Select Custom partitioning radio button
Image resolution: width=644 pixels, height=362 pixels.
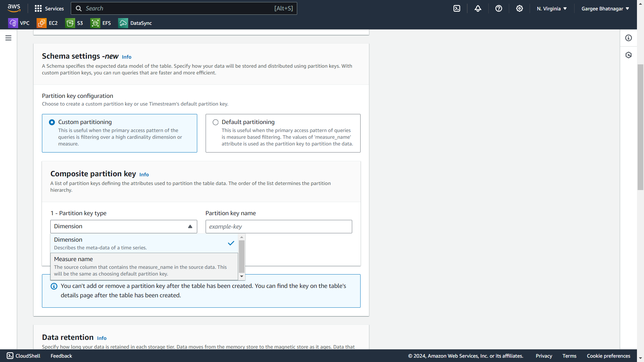52,122
